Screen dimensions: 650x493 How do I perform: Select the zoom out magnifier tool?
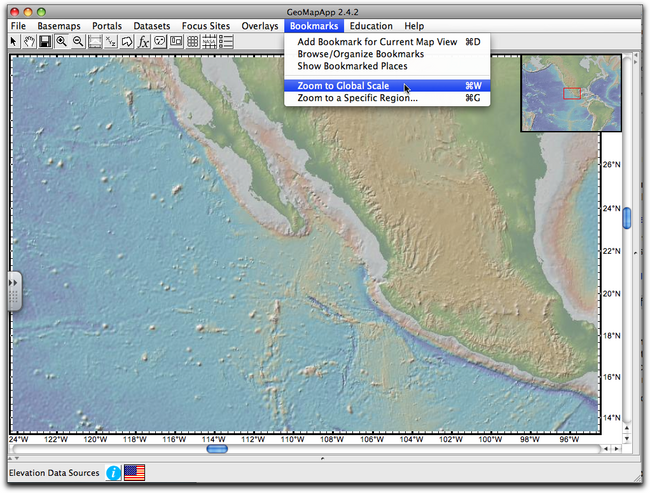77,41
